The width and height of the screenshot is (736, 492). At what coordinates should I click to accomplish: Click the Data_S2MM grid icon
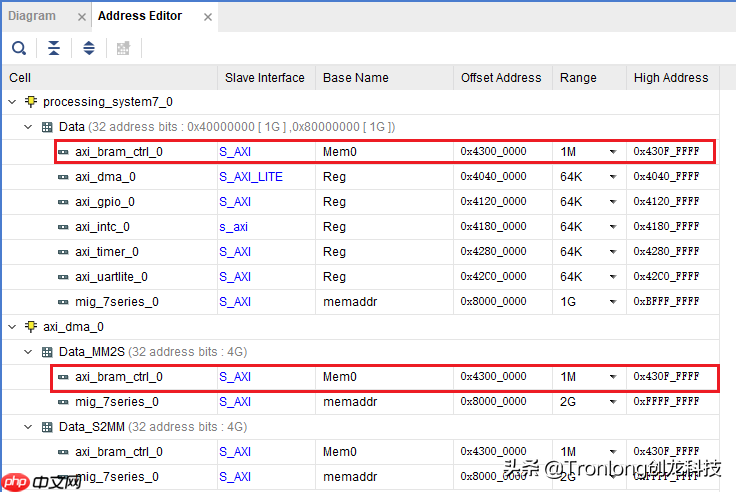[x=47, y=427]
